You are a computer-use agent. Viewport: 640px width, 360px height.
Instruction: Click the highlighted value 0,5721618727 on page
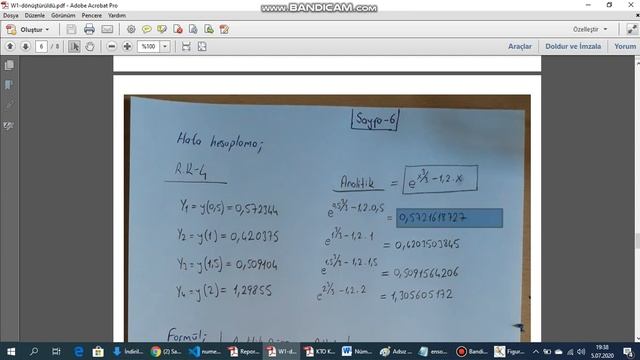pyautogui.click(x=449, y=218)
